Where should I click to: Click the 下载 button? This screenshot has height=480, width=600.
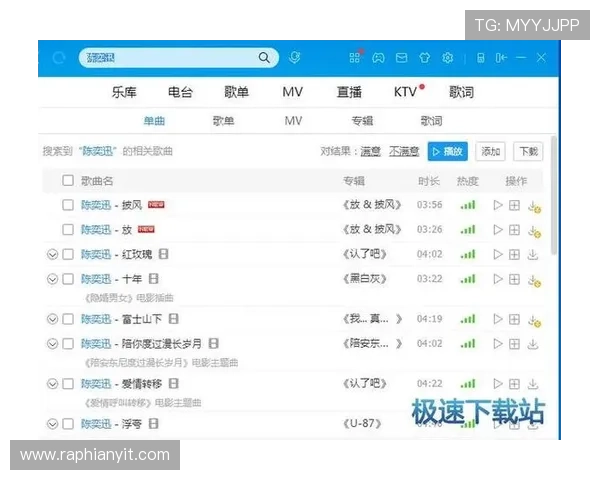tap(528, 151)
